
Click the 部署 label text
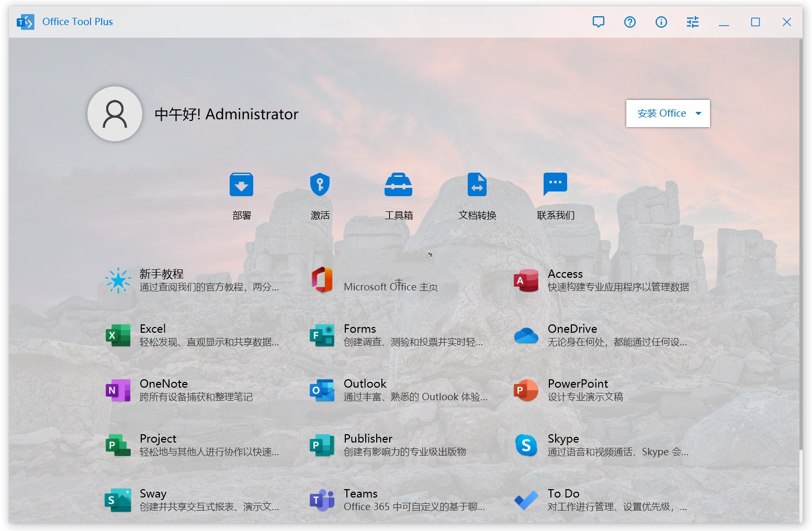tap(242, 215)
